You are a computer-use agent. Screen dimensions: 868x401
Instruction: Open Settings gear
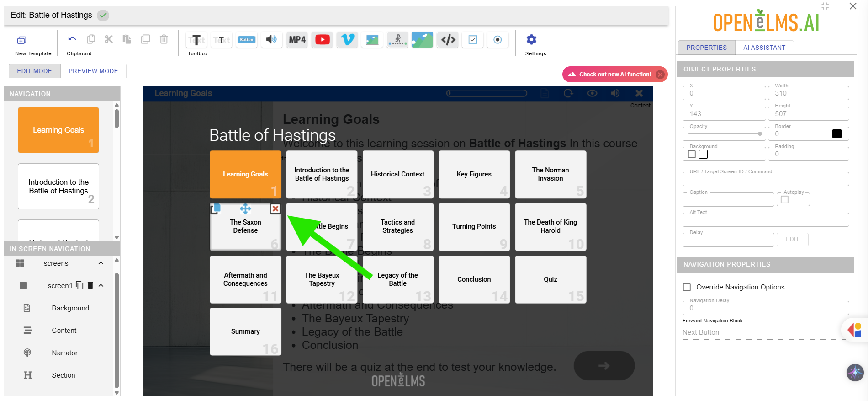tap(531, 40)
